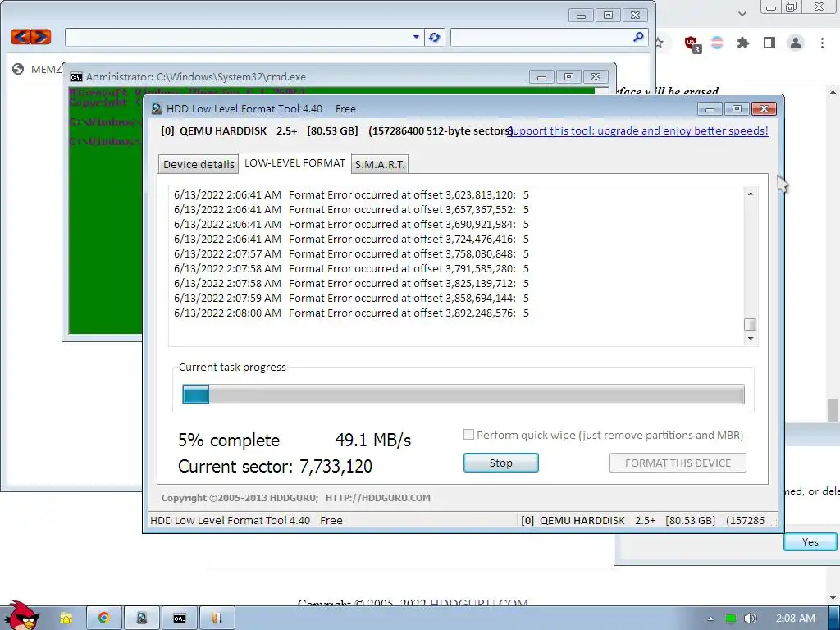The height and width of the screenshot is (630, 840).
Task: Click the magnifier search icon in MEMZ browser
Action: (638, 37)
